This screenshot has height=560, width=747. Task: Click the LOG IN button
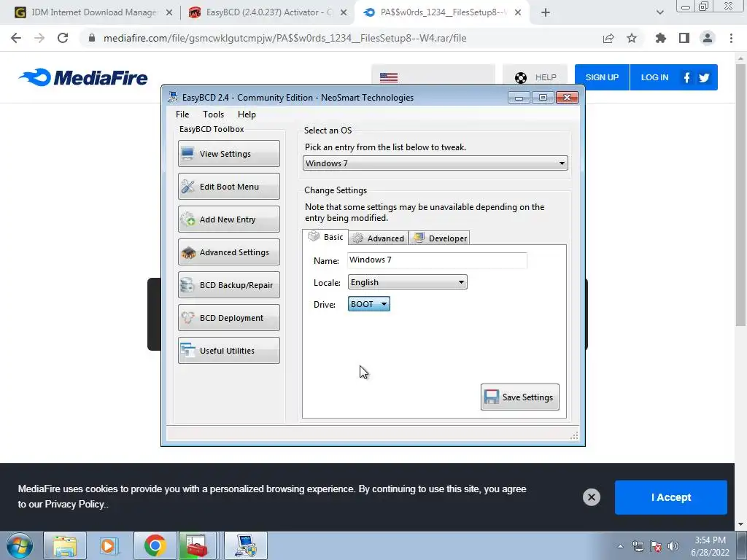coord(654,77)
